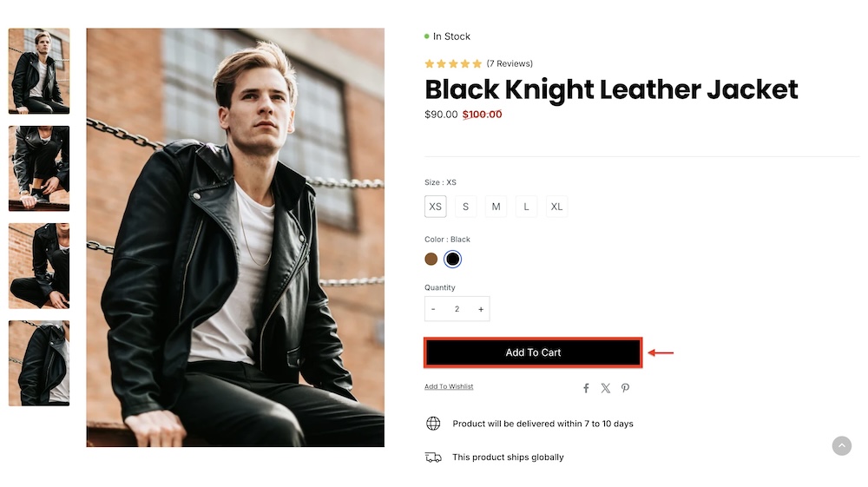The height and width of the screenshot is (487, 868).
Task: Pick size M option
Action: [x=496, y=207]
